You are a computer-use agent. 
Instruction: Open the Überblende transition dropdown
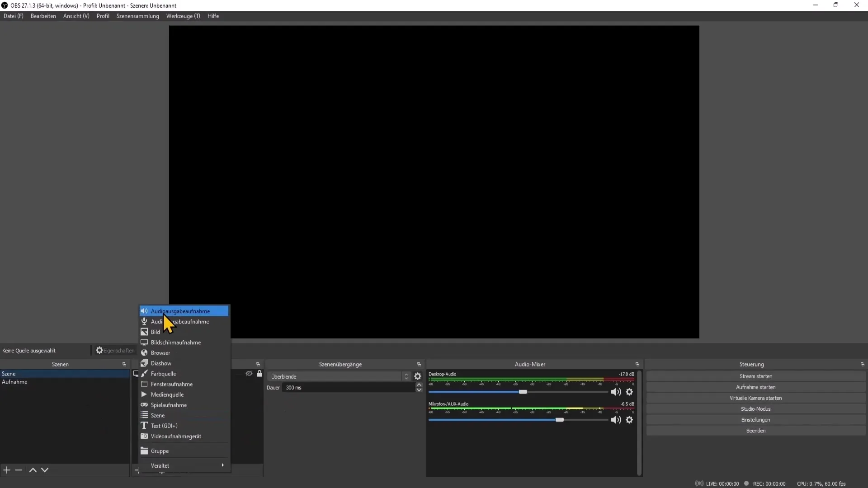[339, 376]
